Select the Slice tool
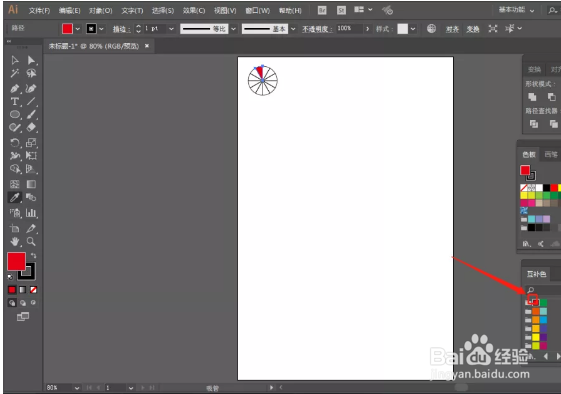The image size is (561, 394). coord(31,228)
